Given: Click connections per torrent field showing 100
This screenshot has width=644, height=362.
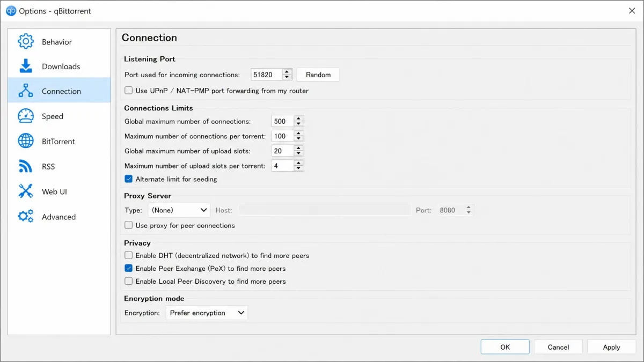Looking at the screenshot, I should click(283, 136).
